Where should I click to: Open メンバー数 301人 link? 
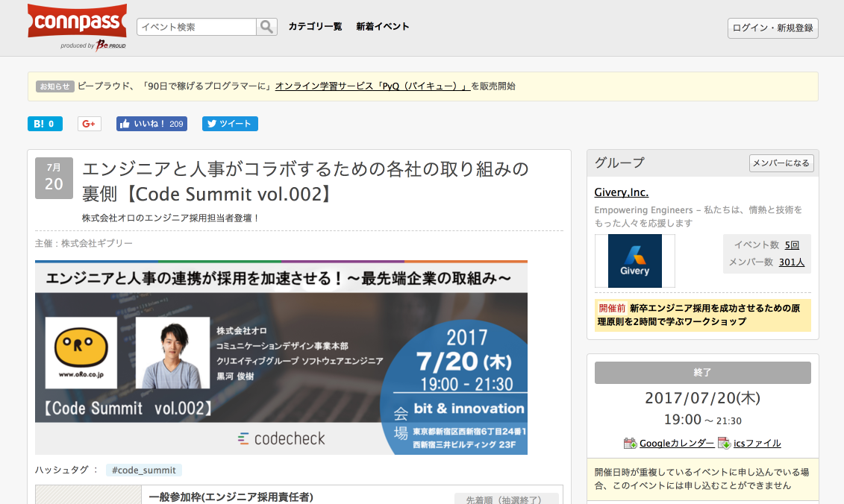(791, 262)
